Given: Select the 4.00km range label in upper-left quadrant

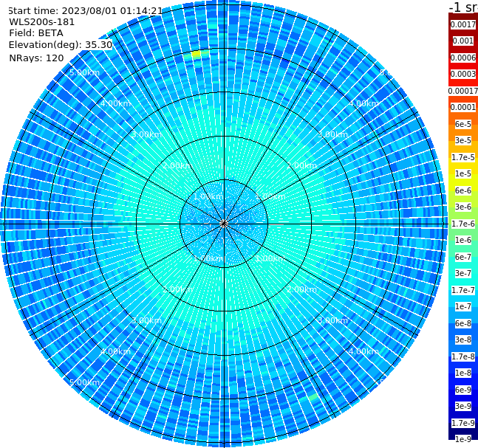Looking at the screenshot, I should 115,103.
